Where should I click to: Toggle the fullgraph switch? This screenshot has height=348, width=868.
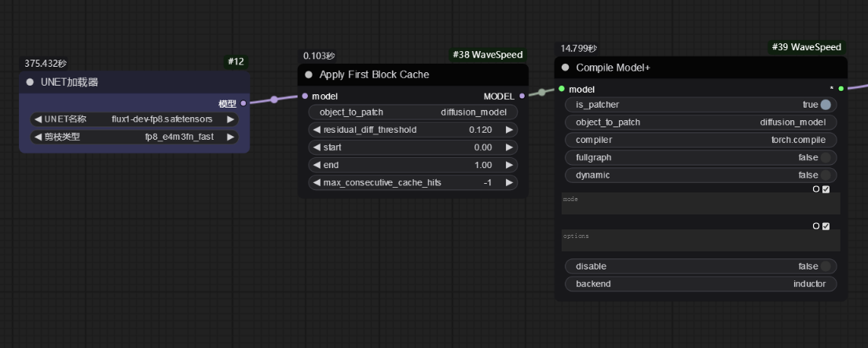[x=826, y=158]
